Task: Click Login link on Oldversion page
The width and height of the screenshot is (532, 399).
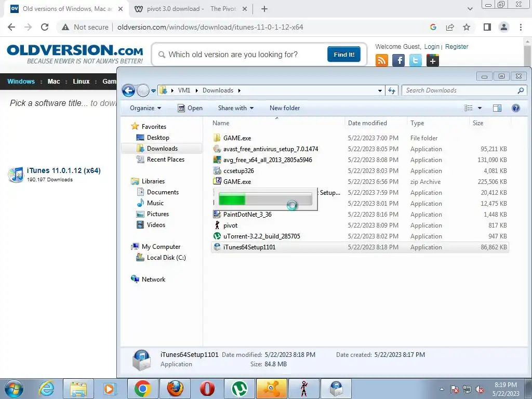Action: point(432,46)
